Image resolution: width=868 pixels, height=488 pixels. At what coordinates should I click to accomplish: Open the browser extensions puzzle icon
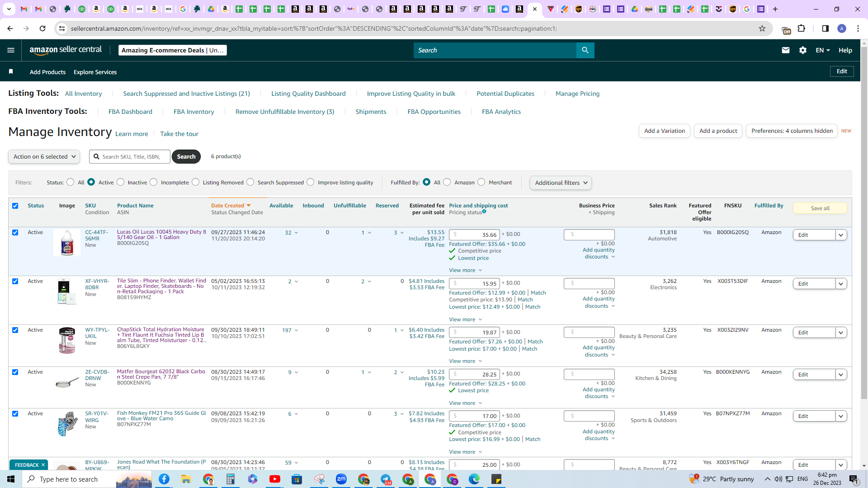coord(802,28)
